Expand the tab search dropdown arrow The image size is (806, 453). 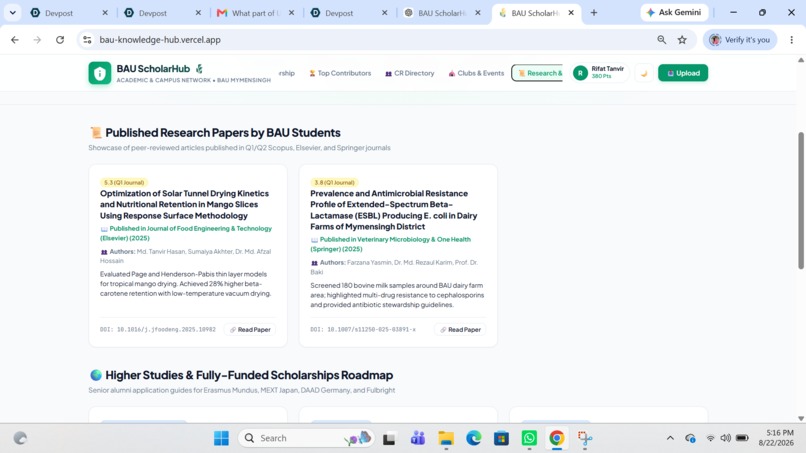click(12, 12)
